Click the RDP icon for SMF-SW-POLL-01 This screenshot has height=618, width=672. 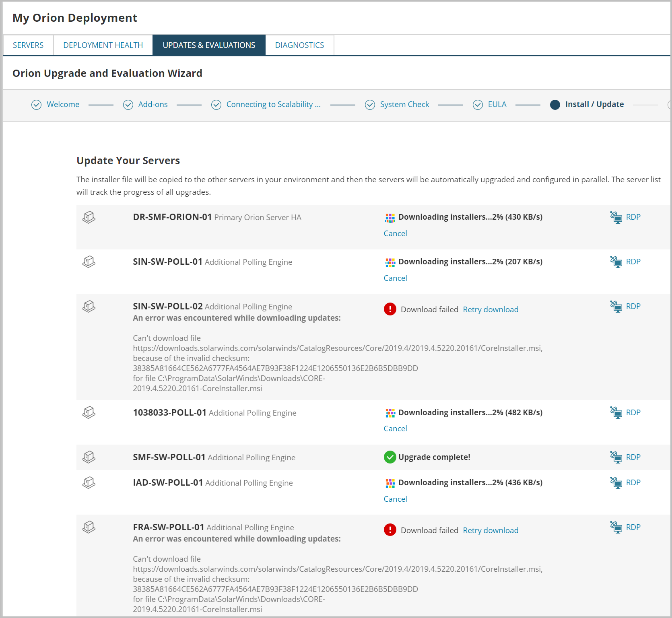click(x=616, y=457)
